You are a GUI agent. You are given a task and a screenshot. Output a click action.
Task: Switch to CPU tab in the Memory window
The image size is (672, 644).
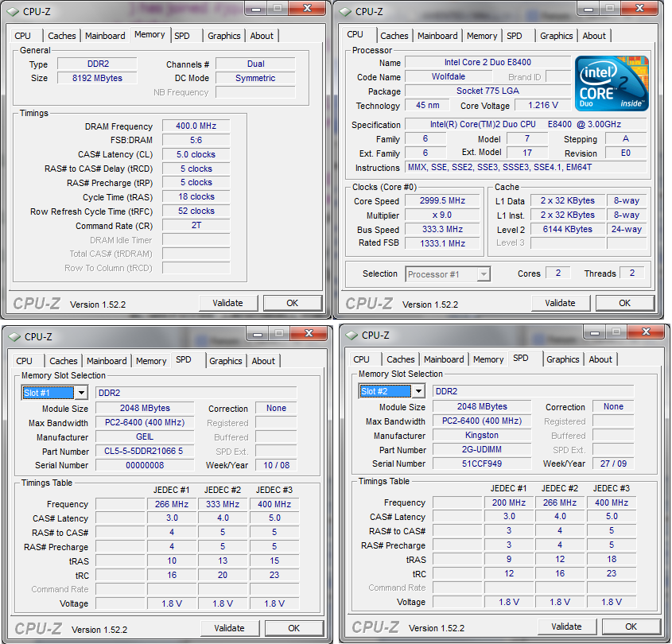tap(23, 36)
